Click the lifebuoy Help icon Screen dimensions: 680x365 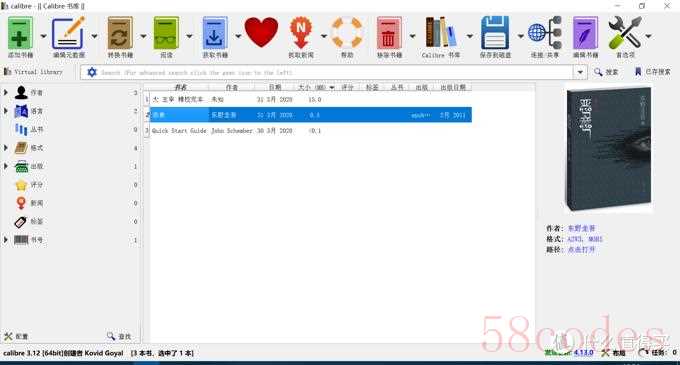pyautogui.click(x=347, y=32)
